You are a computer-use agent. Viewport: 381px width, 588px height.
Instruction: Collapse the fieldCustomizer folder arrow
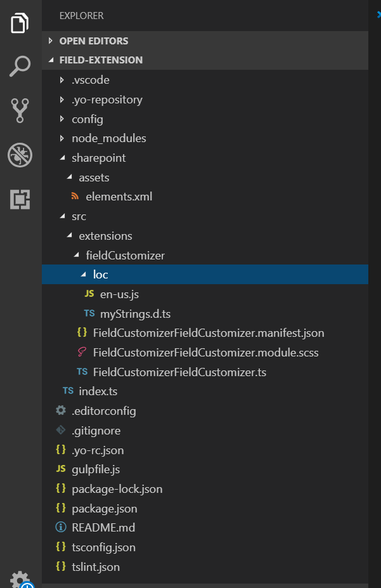click(x=77, y=255)
